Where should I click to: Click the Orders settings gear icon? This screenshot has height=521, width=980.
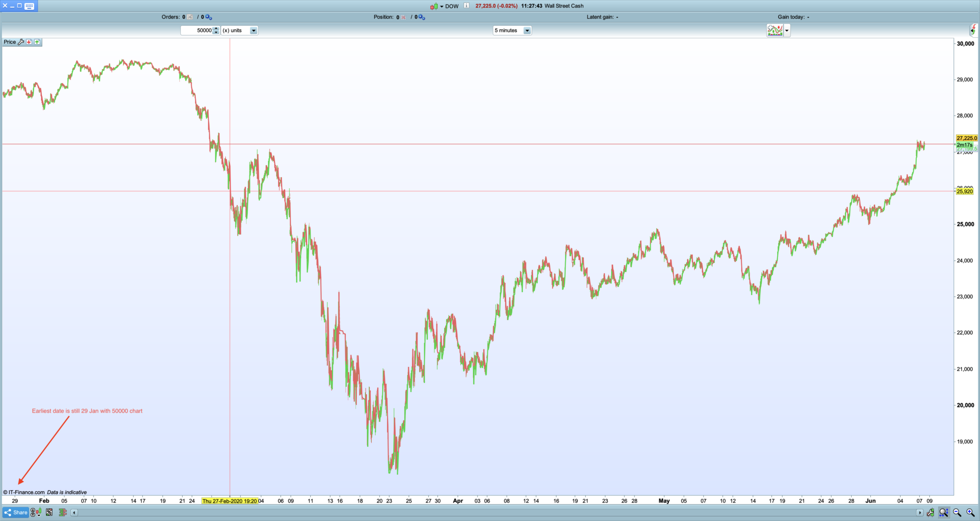point(209,17)
